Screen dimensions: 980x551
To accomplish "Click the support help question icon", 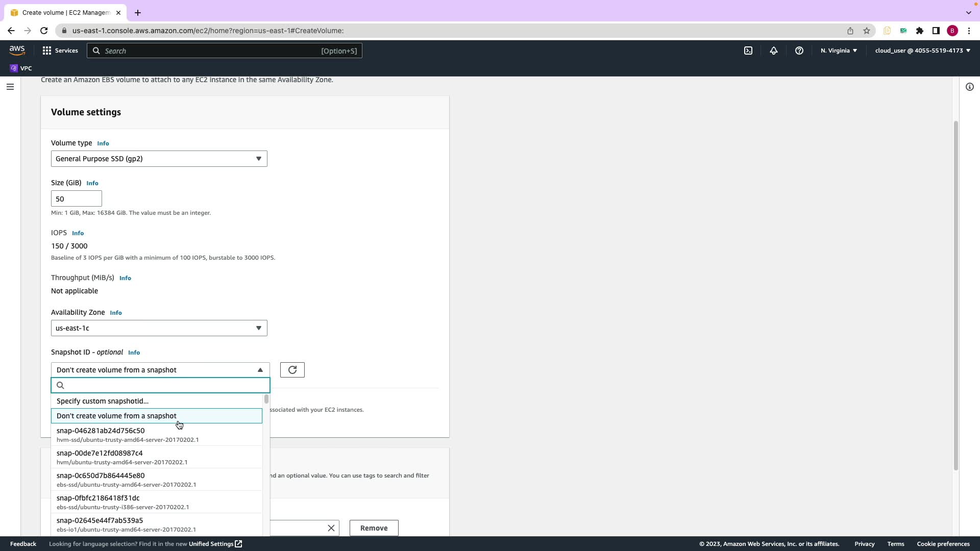I will [x=799, y=51].
